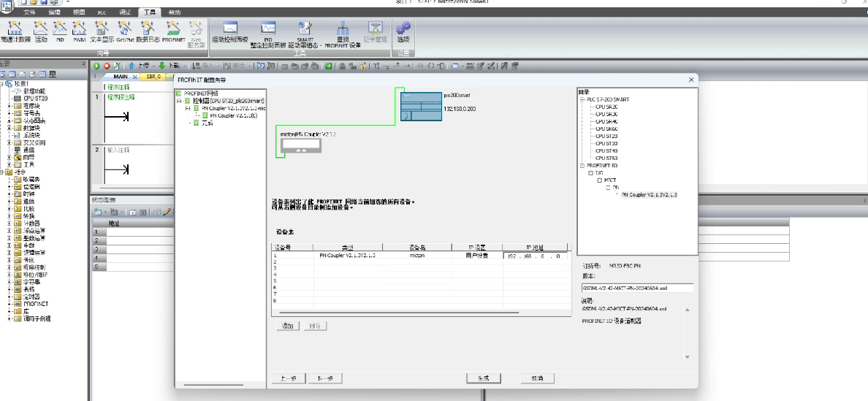The image size is (868, 401).
Task: Switch to the 编辑 ribbon tab
Action: (x=54, y=12)
